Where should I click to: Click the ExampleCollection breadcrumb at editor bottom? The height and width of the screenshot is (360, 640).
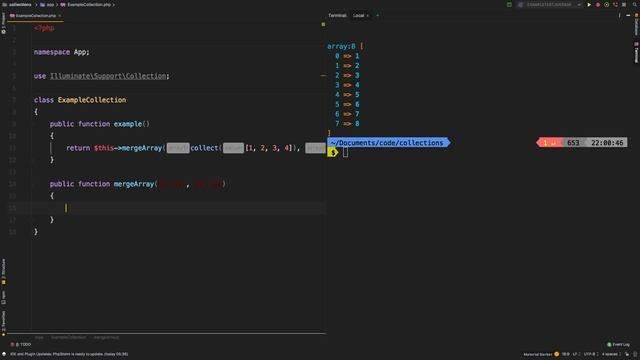coord(68,338)
